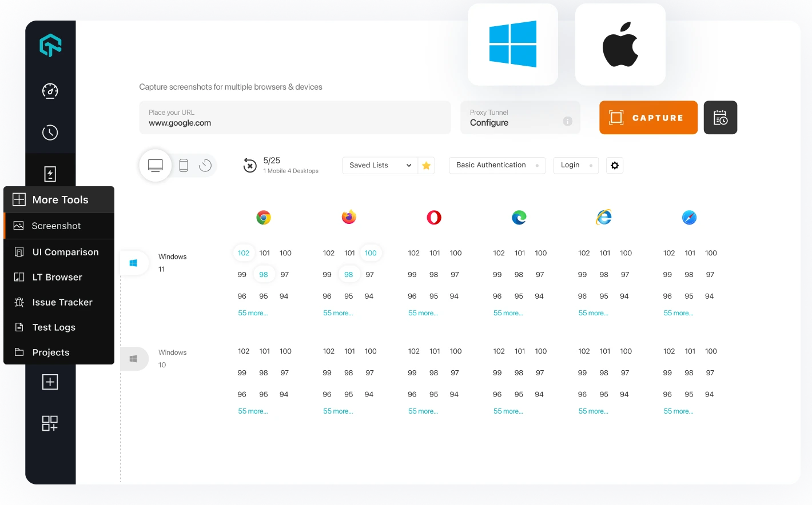Open the Login selector

point(575,165)
